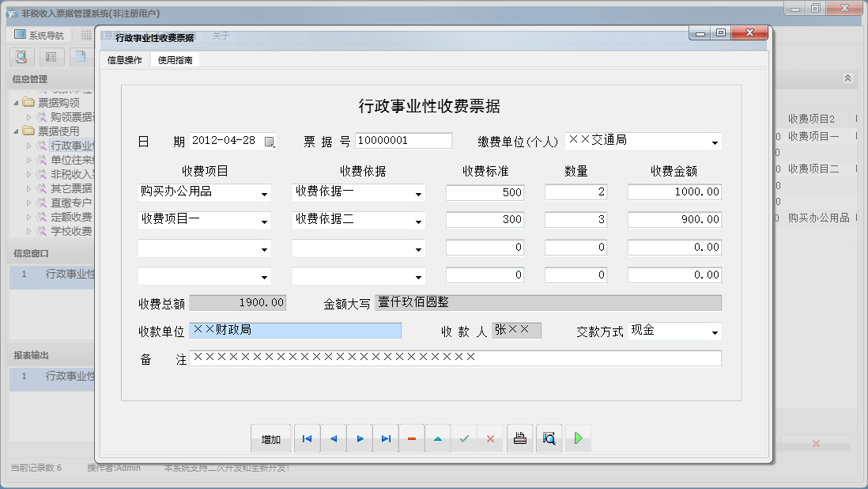Go to the previous record
Image resolution: width=868 pixels, height=489 pixels.
tap(334, 438)
